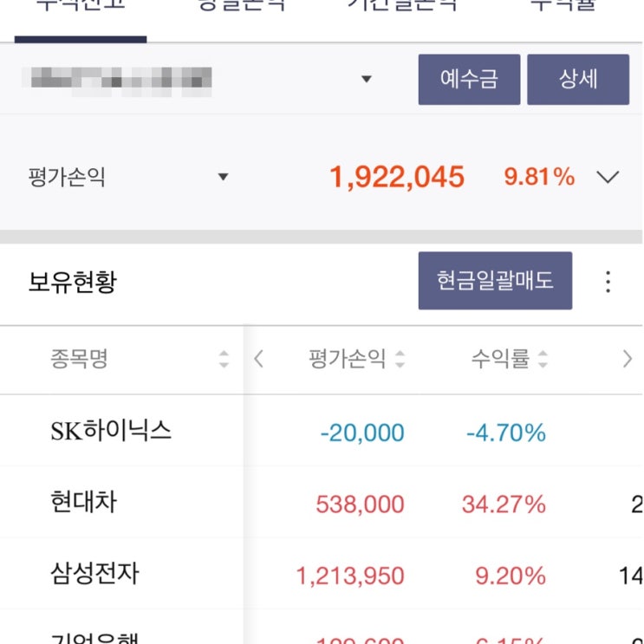The height and width of the screenshot is (644, 644).
Task: Select the 9.20% return cell
Action: (511, 576)
